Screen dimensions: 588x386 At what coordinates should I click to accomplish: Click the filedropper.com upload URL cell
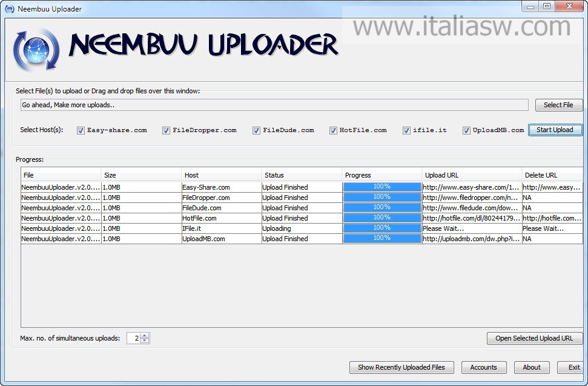pyautogui.click(x=472, y=198)
